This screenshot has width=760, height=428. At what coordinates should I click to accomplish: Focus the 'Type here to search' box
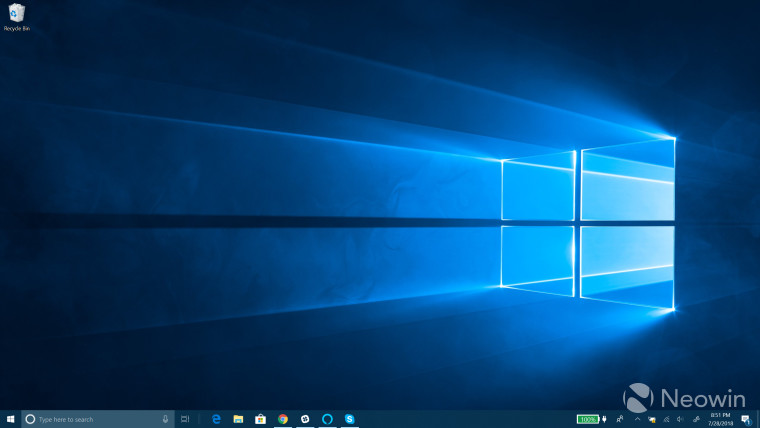point(97,419)
